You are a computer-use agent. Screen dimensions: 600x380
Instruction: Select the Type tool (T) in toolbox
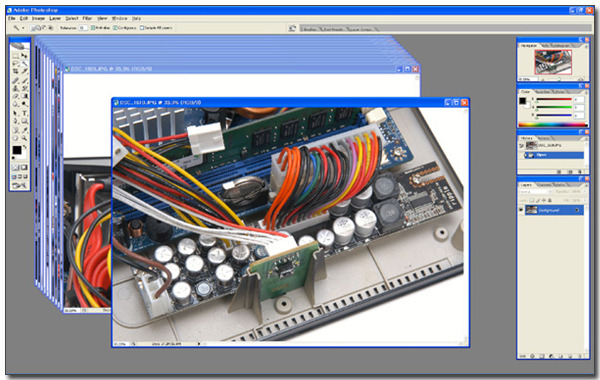point(24,113)
